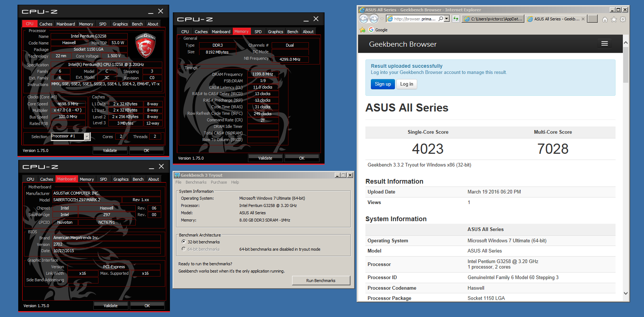Open IE Favorites star icon
Image resolution: width=644 pixels, height=317 pixels.
click(x=614, y=19)
